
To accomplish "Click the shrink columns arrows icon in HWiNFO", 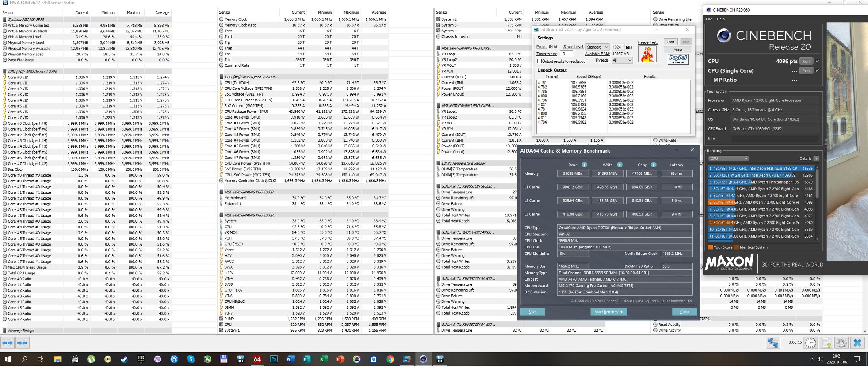I will pyautogui.click(x=22, y=343).
